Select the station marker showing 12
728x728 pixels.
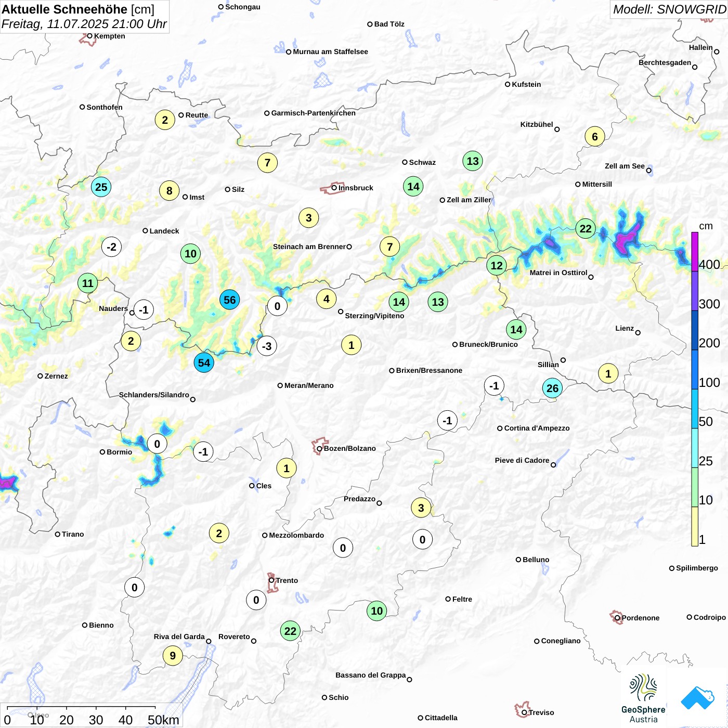point(497,266)
